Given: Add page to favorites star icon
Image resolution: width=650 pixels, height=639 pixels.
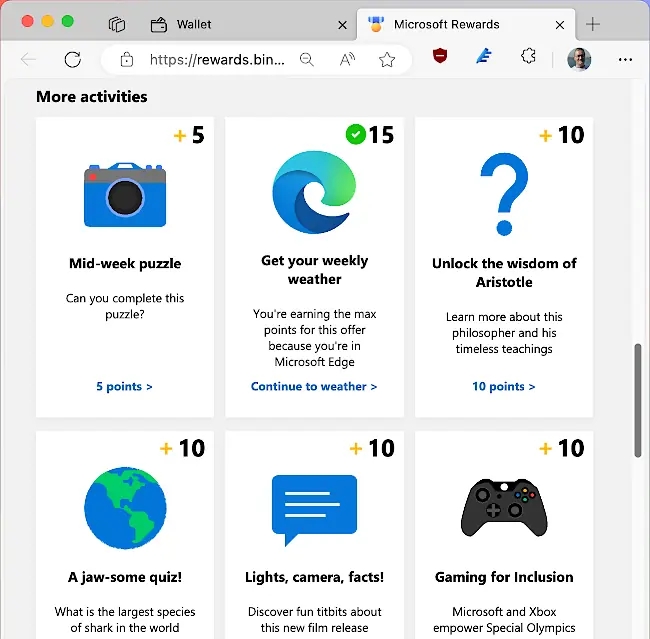Looking at the screenshot, I should pyautogui.click(x=387, y=60).
